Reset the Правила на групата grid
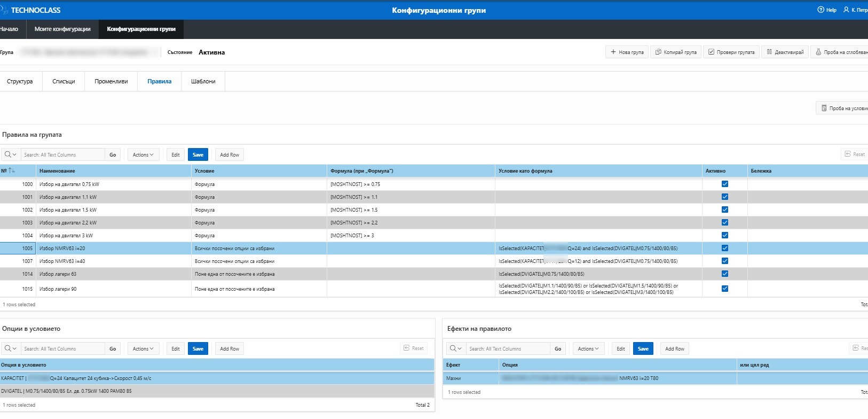Screen dimensions: 868x419 click(854, 154)
